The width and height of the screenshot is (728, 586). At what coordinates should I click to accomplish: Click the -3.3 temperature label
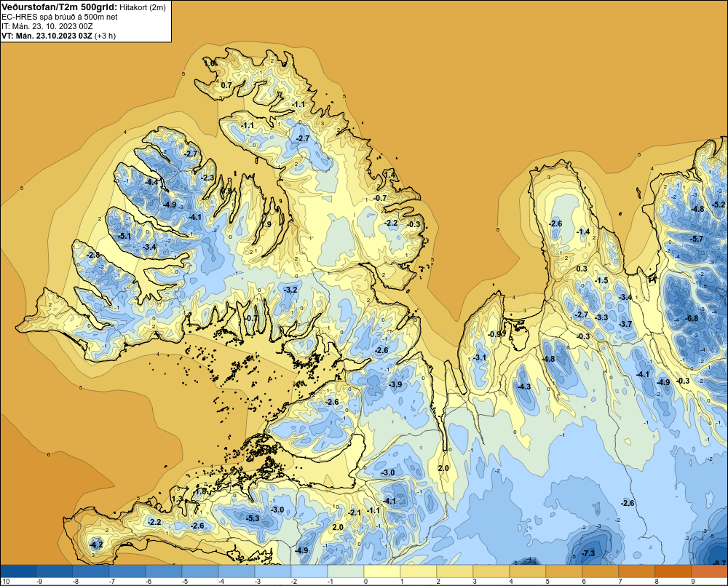[x=602, y=317]
